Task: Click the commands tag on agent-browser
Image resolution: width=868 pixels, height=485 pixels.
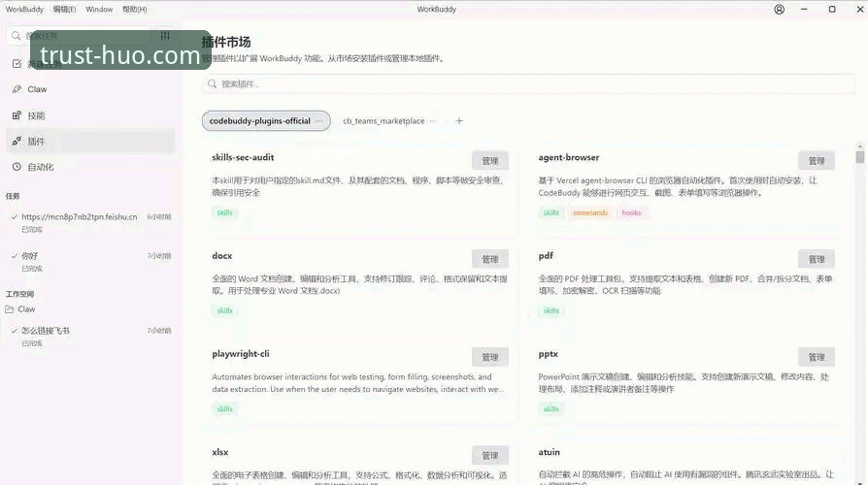Action: (590, 212)
